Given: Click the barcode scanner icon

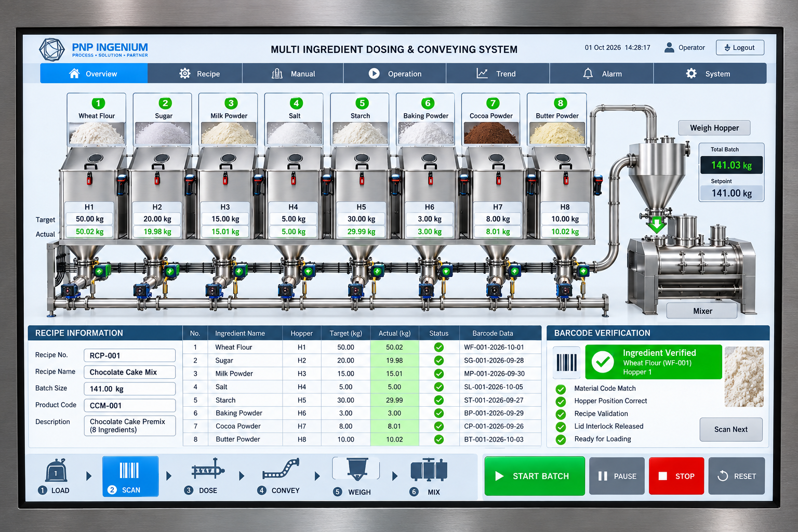Looking at the screenshot, I should coord(567,362).
